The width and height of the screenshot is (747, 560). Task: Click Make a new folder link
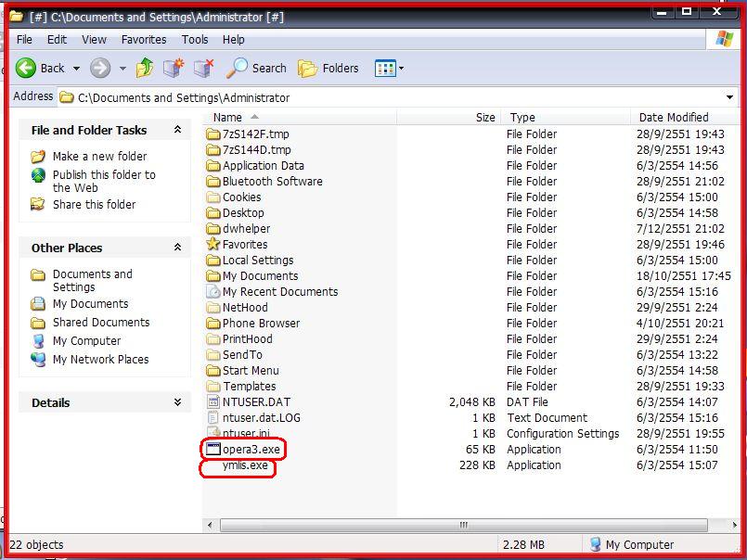(99, 156)
